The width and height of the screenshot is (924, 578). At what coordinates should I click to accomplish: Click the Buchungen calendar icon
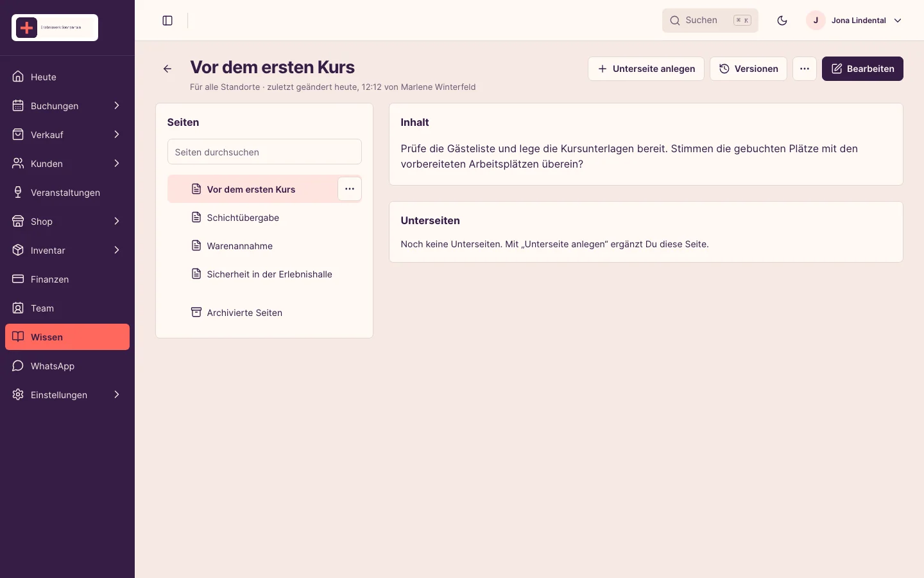coord(18,105)
